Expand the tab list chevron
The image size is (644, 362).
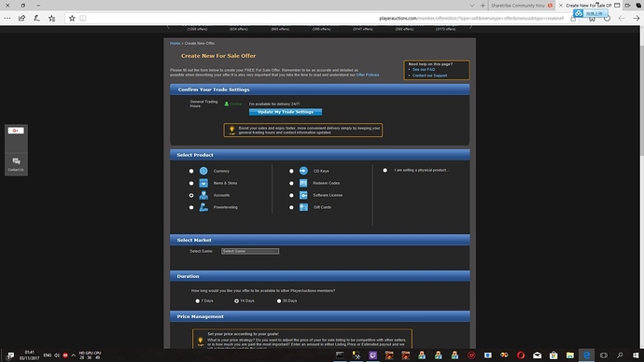coord(471,6)
